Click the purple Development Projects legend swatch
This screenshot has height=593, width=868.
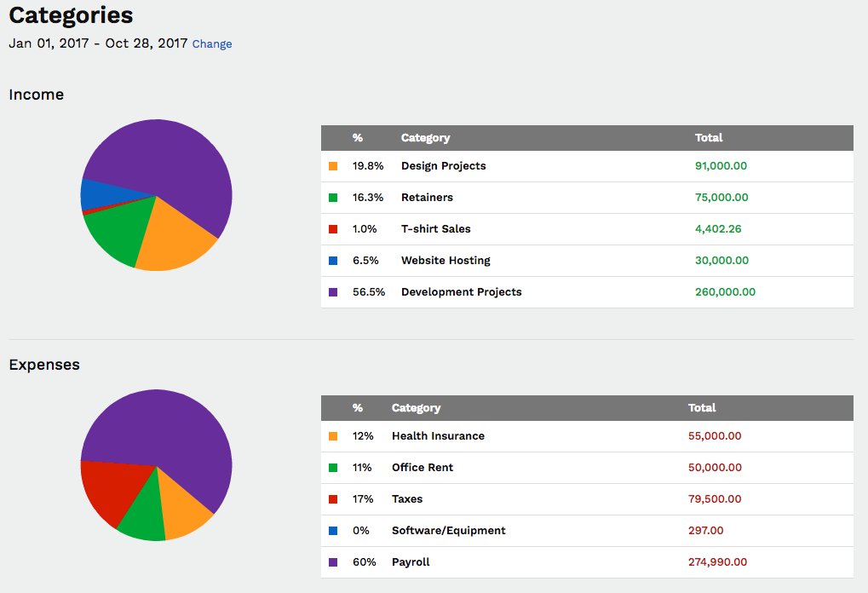333,292
